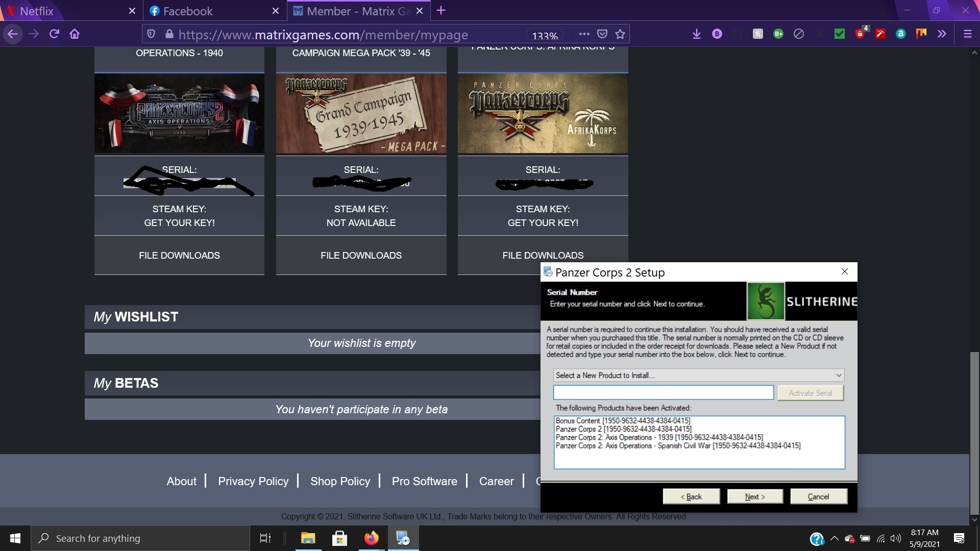Open the Privacy Policy link
Viewport: 980px width, 551px height.
pos(253,481)
